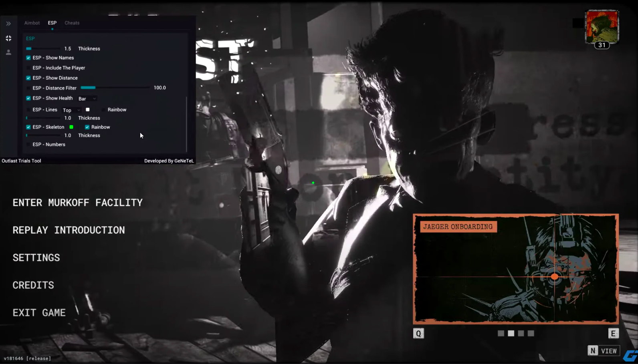Click the E key next-card icon

pyautogui.click(x=613, y=334)
